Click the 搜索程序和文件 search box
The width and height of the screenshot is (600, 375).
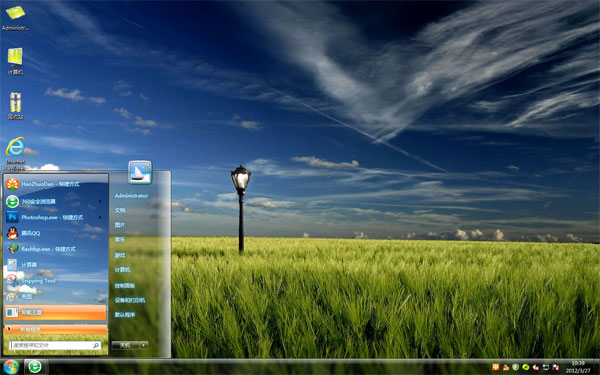click(x=55, y=345)
